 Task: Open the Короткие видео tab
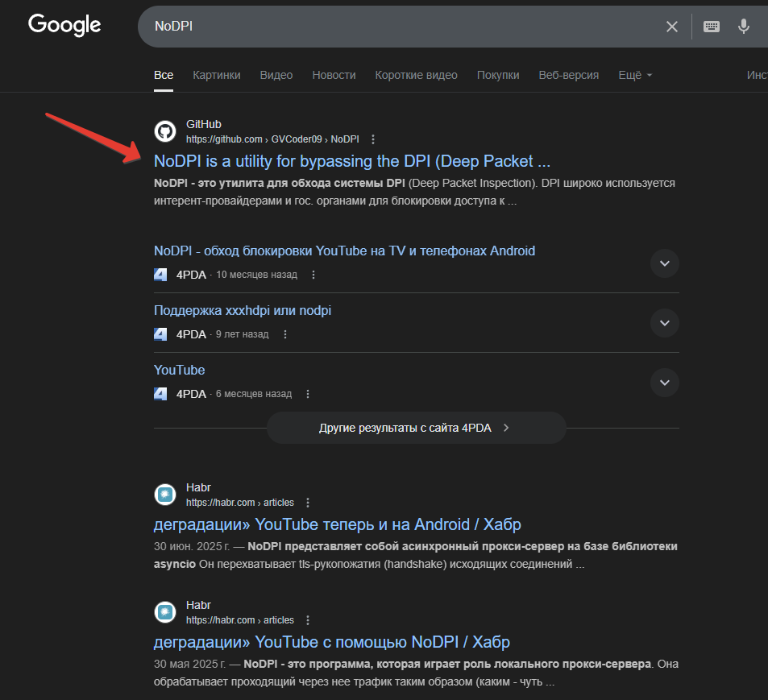click(x=417, y=75)
